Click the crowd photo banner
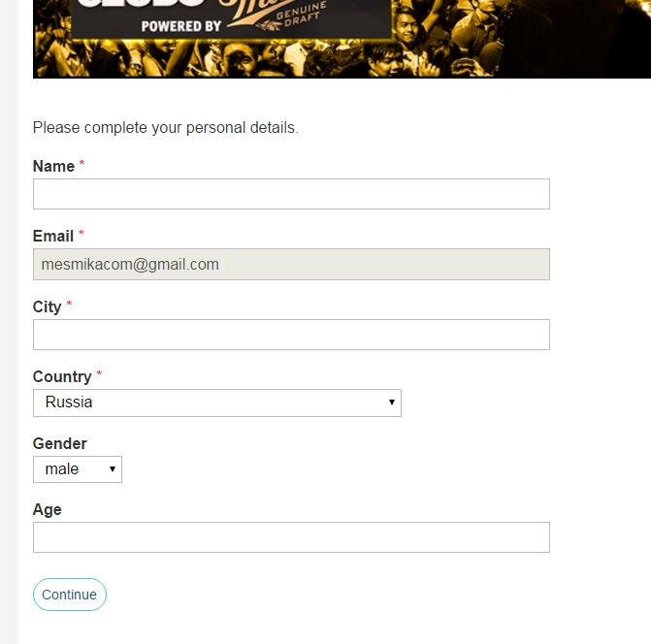Image resolution: width=651 pixels, height=644 pixels. (x=342, y=39)
